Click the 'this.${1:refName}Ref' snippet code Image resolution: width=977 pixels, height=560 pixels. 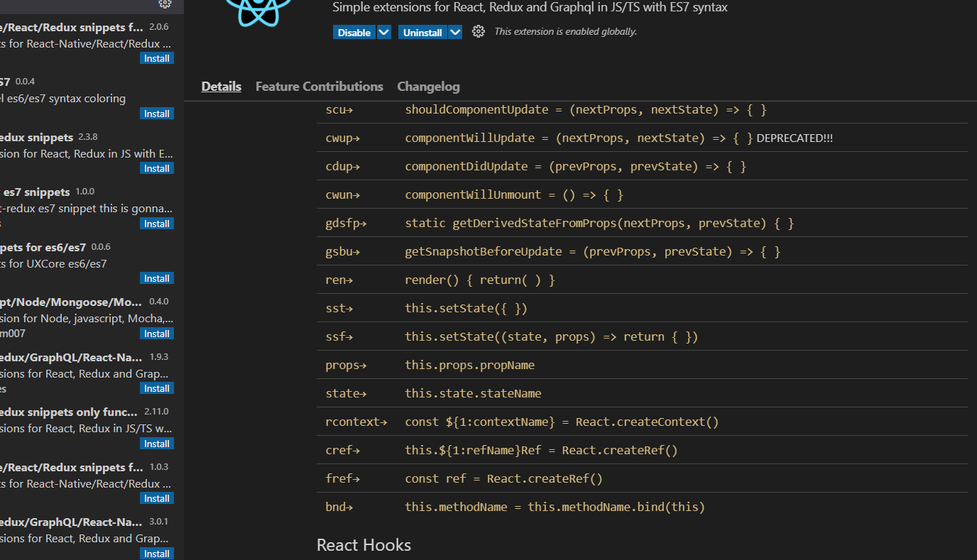click(x=542, y=451)
